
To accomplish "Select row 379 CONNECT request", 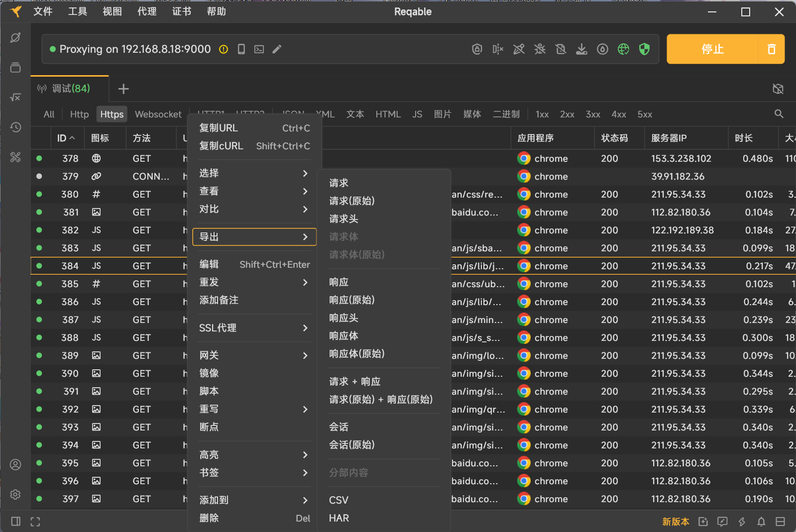I will pos(413,176).
